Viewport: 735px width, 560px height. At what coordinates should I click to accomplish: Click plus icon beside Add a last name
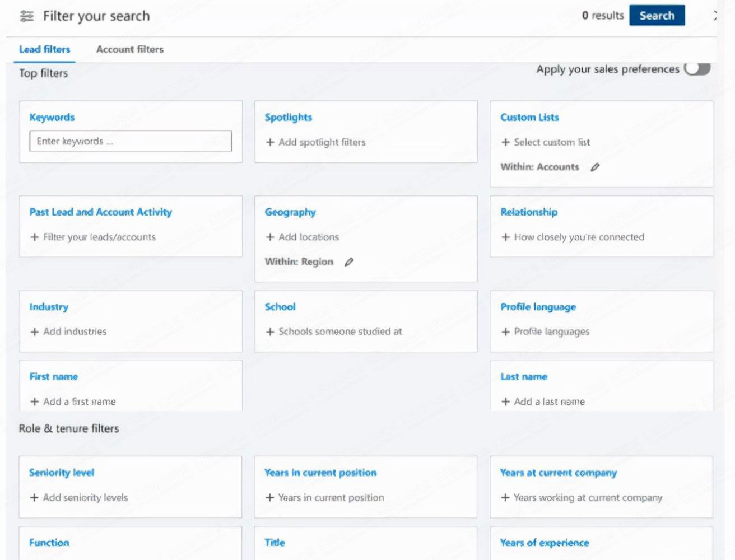[x=505, y=402]
